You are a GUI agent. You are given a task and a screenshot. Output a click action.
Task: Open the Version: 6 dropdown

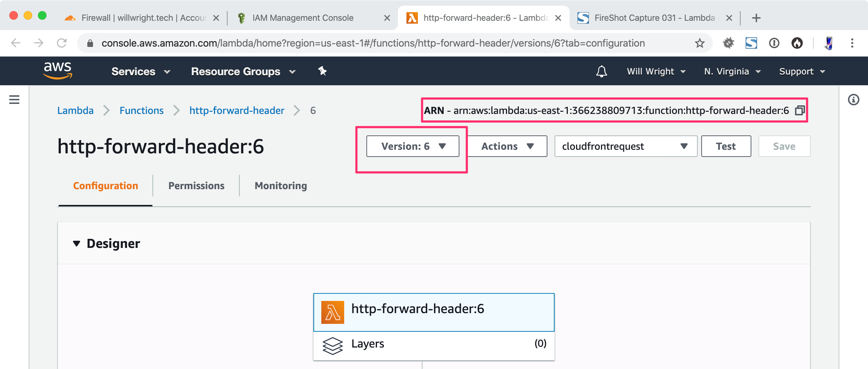click(x=413, y=146)
